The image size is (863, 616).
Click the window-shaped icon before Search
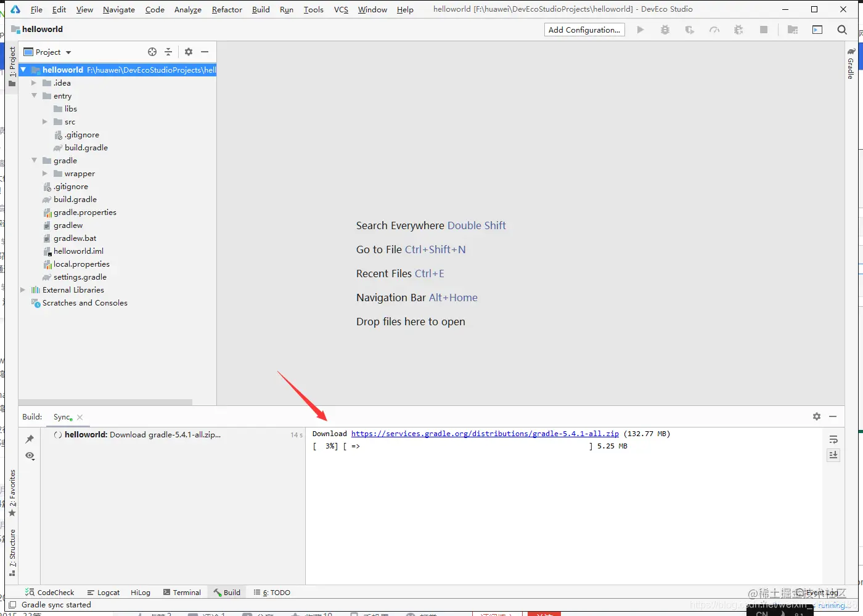point(817,30)
